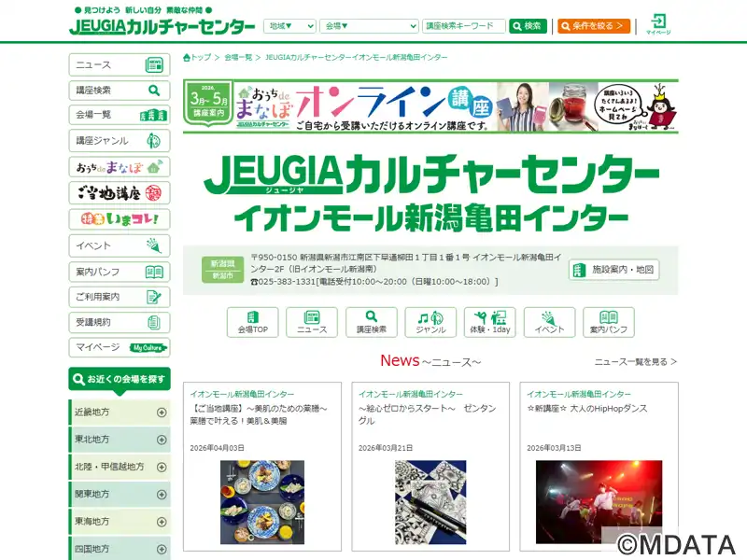
Task: Click the 新潟県 新潟市 green tag
Action: [222, 270]
